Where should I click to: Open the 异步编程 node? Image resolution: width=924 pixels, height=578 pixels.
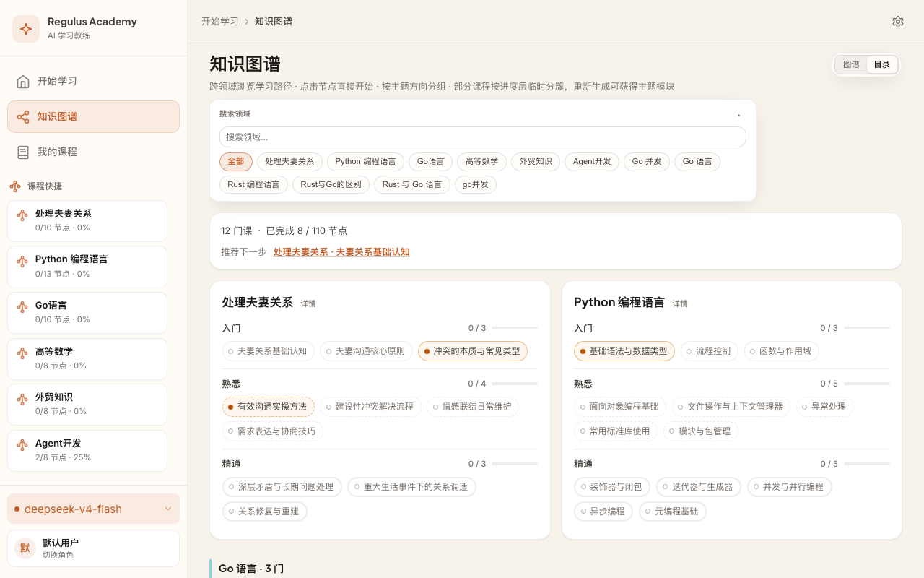tap(603, 512)
